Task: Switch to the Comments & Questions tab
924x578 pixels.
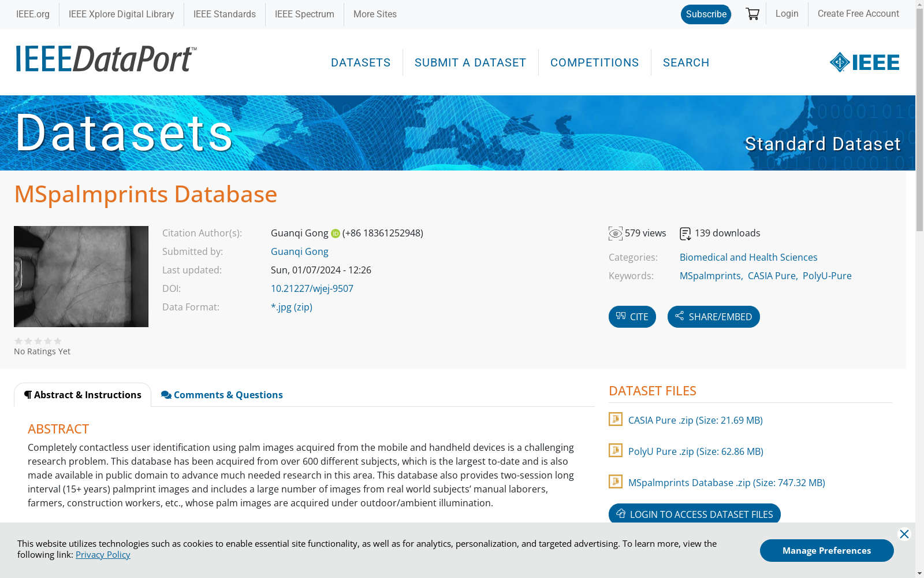Action: coord(222,395)
